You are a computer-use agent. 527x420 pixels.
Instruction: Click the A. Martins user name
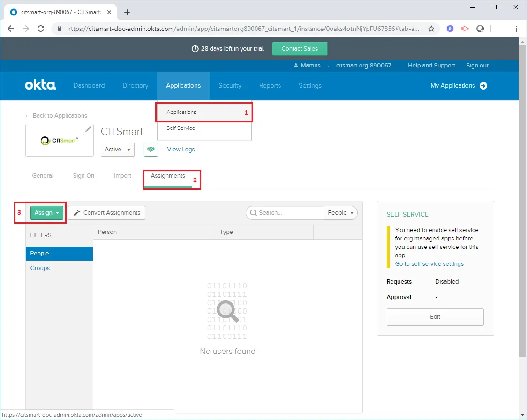307,66
